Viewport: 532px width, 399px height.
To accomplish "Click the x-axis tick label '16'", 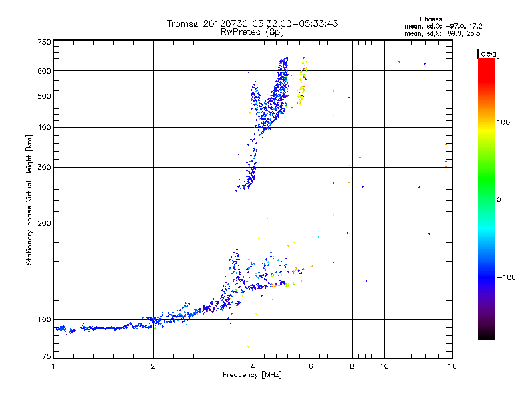I will [x=452, y=366].
